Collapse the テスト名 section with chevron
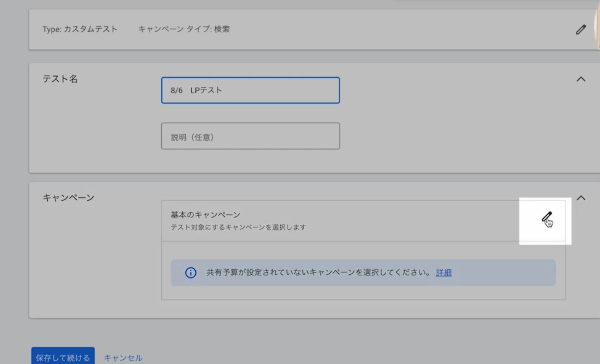Screen dimensions: 600x364 click(581, 79)
